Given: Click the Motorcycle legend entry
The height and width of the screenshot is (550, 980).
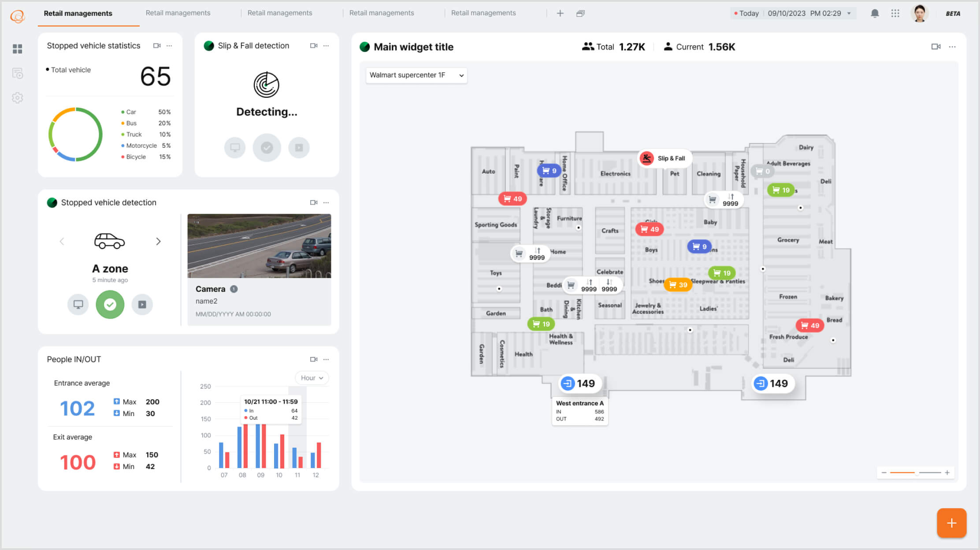Looking at the screenshot, I should coord(146,145).
